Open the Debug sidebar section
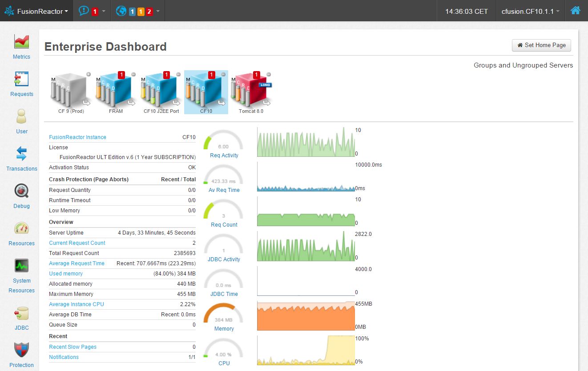This screenshot has width=588, height=371. pyautogui.click(x=21, y=196)
